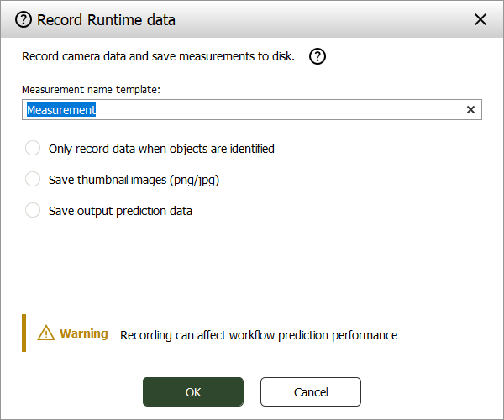Enable only record data when objects identified
504x420 pixels.
[x=33, y=149]
